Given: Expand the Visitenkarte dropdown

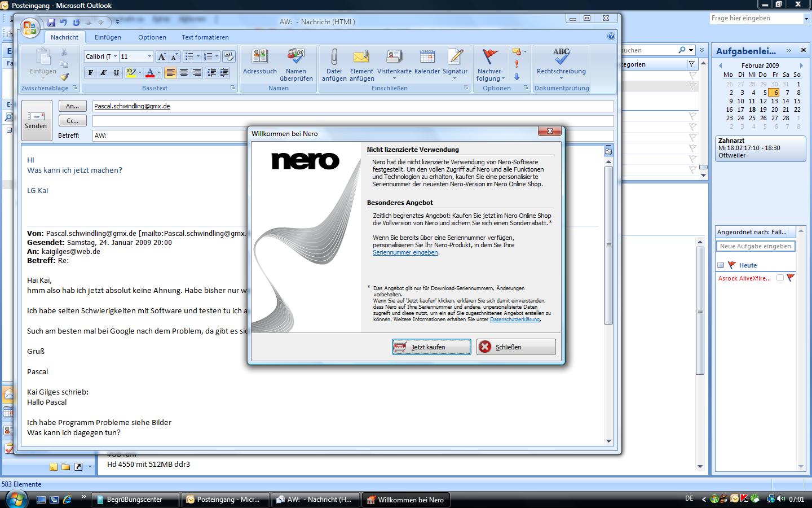Looking at the screenshot, I should point(394,78).
